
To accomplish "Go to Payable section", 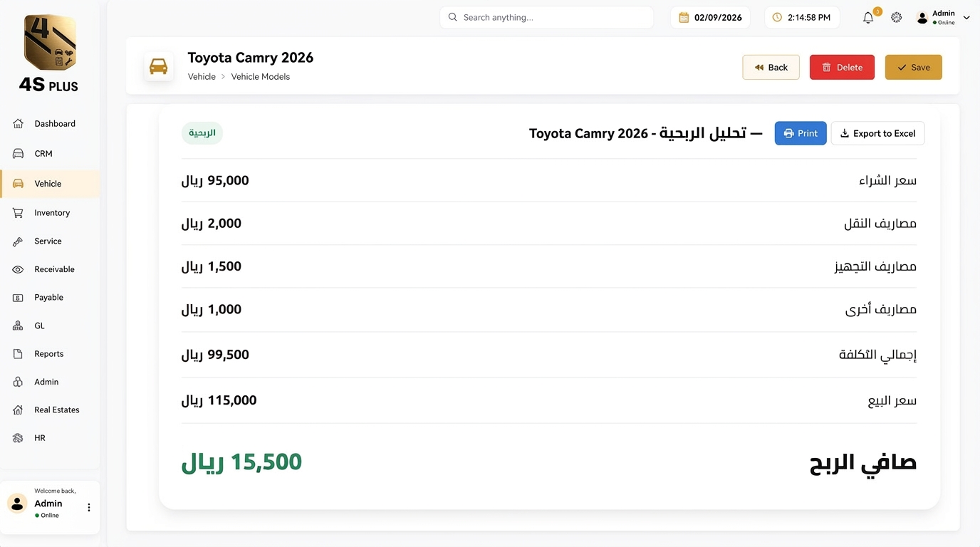I will 50,297.
